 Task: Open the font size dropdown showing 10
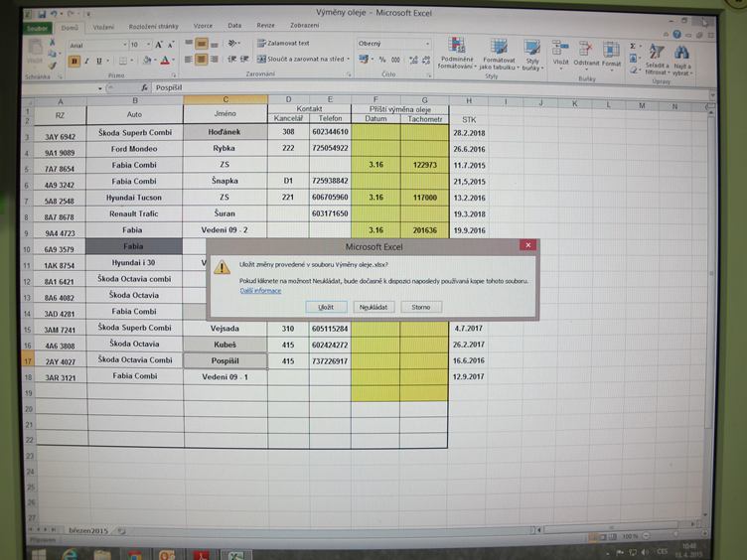click(149, 45)
